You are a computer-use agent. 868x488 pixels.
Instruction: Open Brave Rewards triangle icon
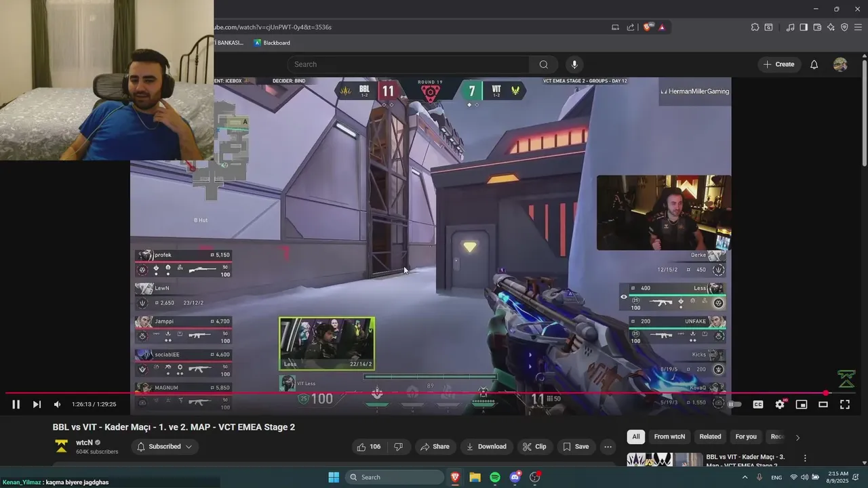[662, 27]
